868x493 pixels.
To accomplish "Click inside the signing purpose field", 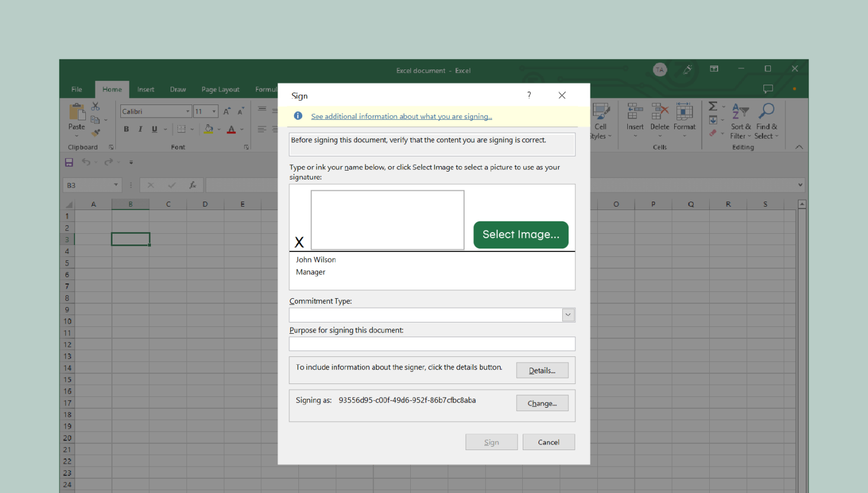I will [432, 344].
